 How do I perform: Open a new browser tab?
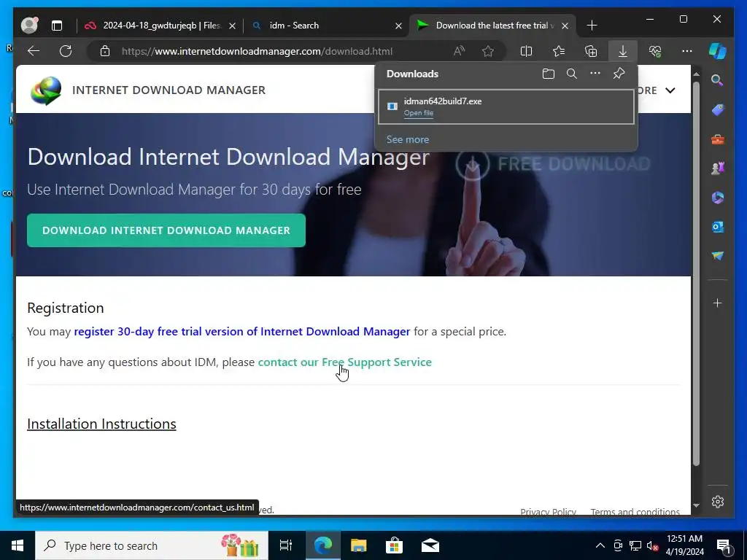(x=592, y=26)
